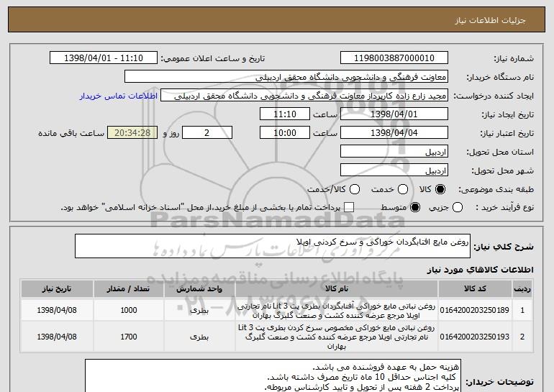Click the need date 1398/04/08 in row 1

pyautogui.click(x=57, y=310)
